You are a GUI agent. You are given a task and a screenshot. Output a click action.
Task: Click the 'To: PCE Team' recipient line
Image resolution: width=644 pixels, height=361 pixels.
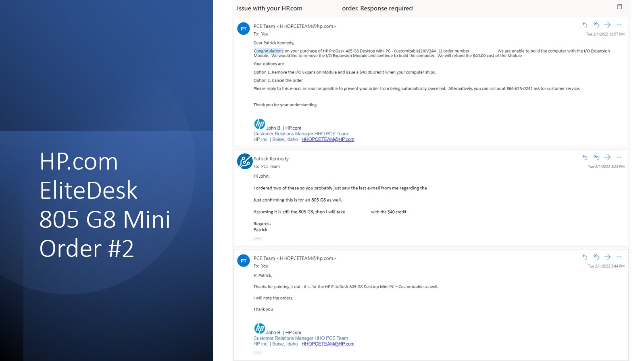click(267, 166)
